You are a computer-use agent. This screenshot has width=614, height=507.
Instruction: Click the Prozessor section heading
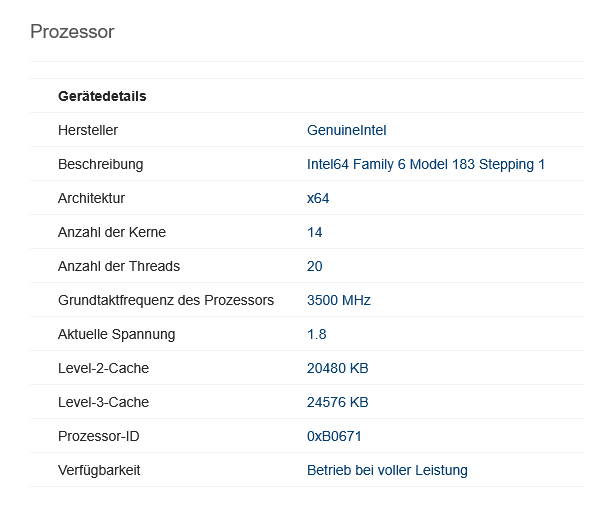[x=72, y=32]
